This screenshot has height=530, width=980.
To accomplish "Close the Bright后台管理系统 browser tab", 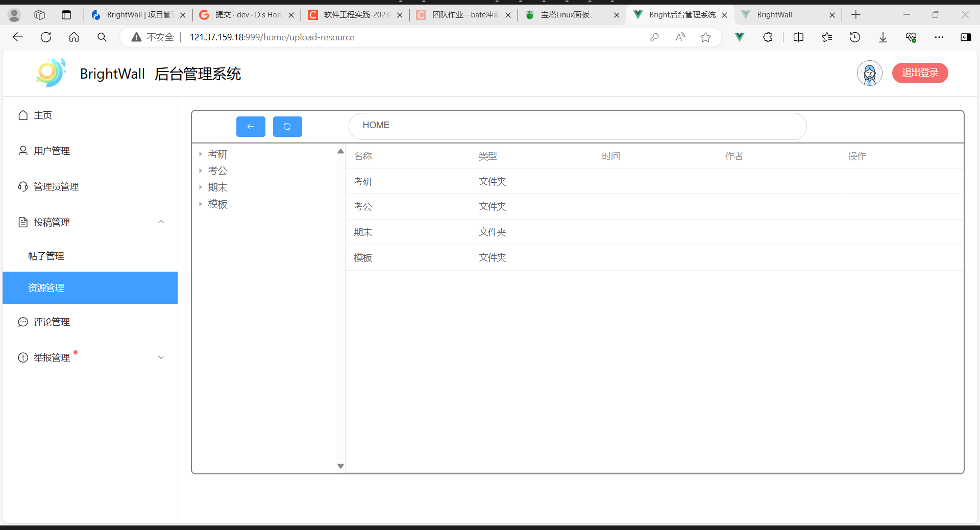I will click(724, 15).
